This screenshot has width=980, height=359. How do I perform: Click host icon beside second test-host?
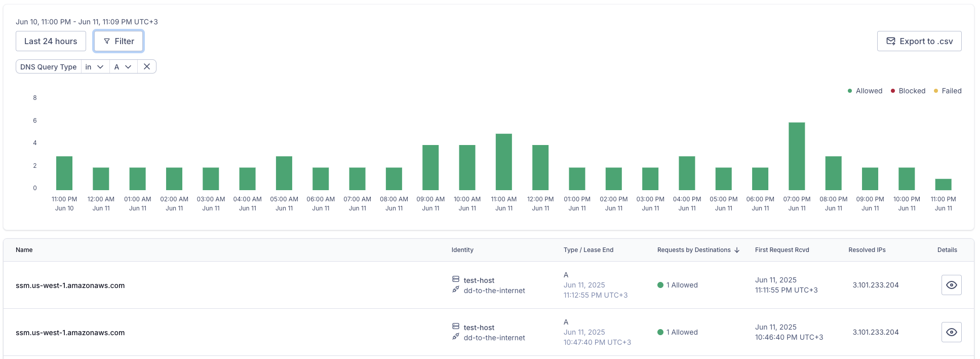click(x=456, y=327)
